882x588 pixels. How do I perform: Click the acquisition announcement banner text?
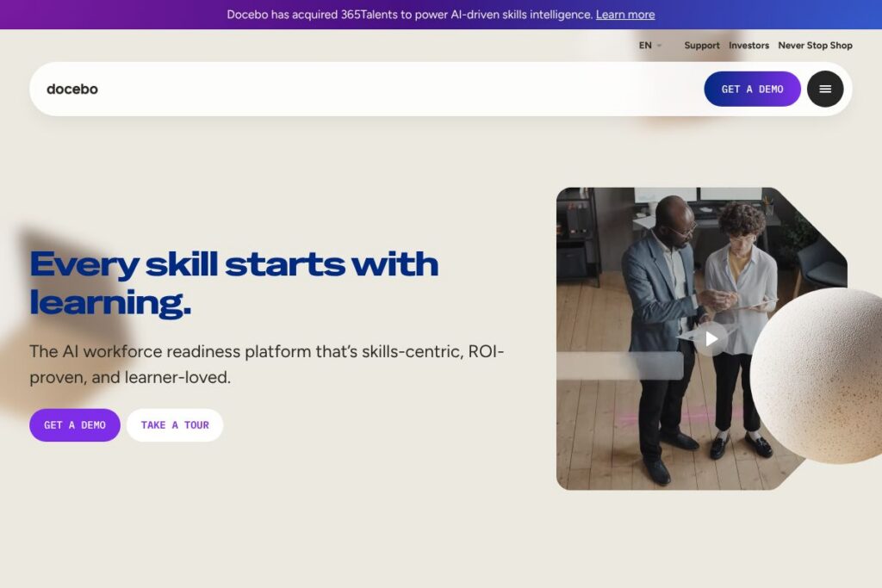[410, 15]
